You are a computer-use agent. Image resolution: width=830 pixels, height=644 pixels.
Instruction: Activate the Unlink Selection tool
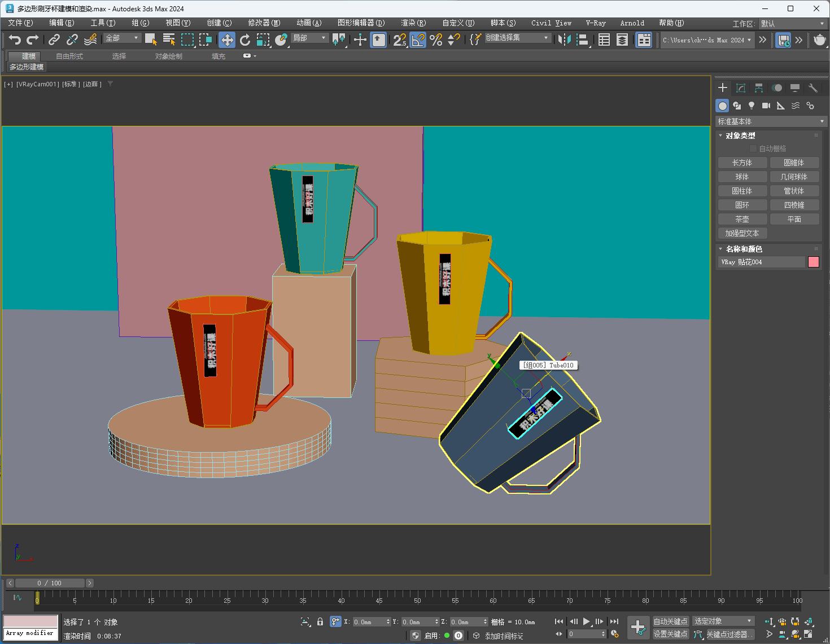[x=72, y=40]
